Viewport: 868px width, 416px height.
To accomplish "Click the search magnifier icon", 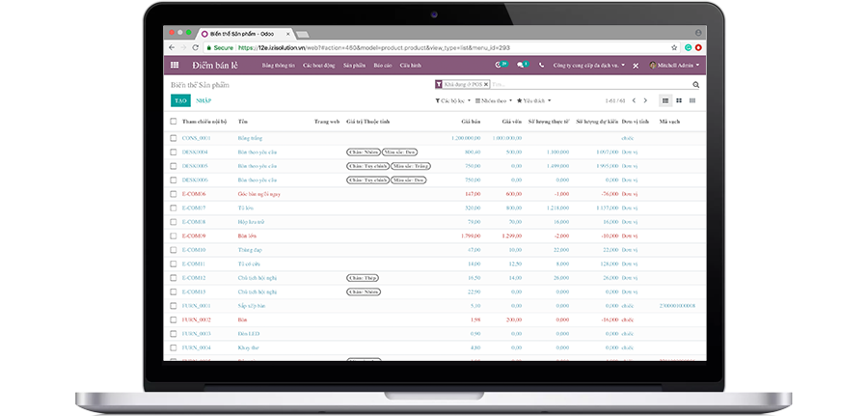I will (x=695, y=85).
